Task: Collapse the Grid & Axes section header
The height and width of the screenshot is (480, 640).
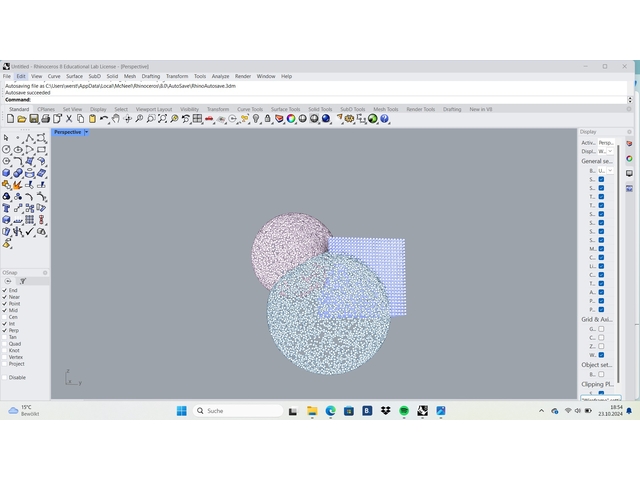Action: (x=597, y=319)
